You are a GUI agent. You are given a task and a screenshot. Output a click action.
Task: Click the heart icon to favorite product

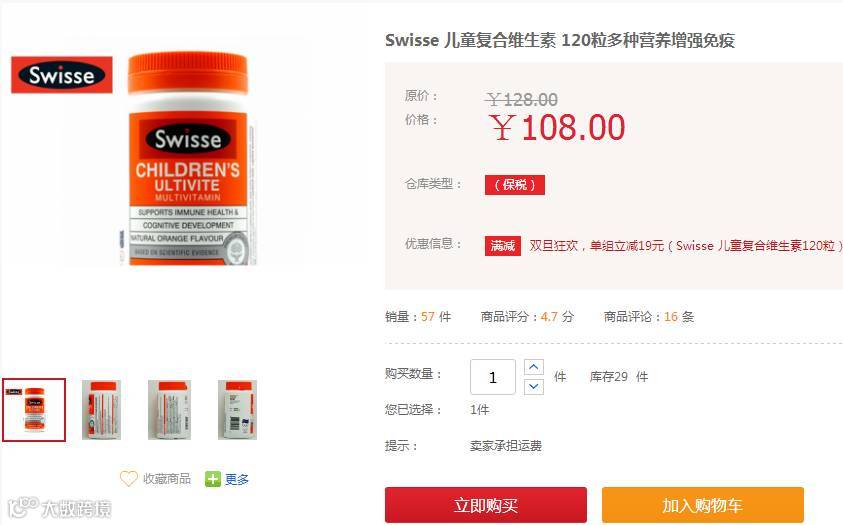point(128,478)
